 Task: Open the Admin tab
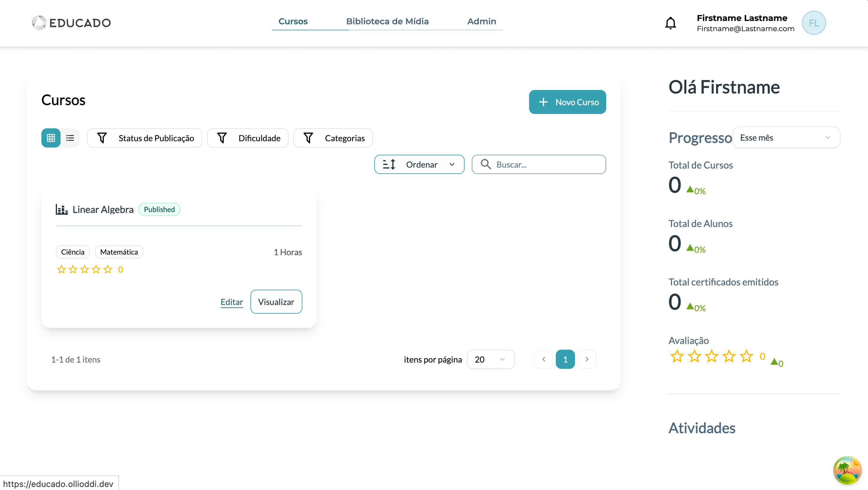click(x=481, y=21)
